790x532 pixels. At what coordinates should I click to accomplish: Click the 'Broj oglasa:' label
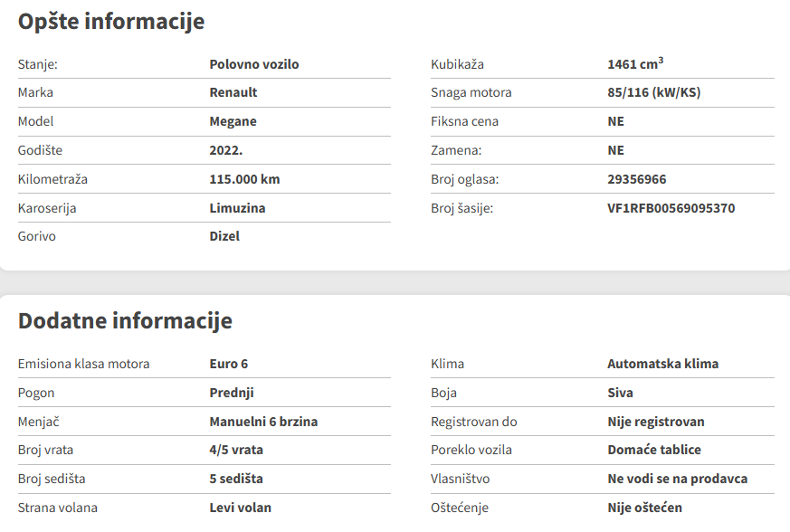point(464,179)
